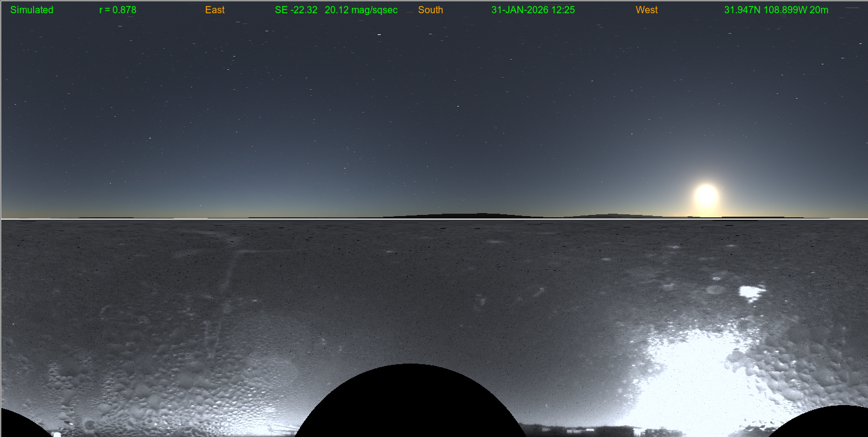Click the orange East direction label
This screenshot has width=868, height=437.
[x=215, y=10]
